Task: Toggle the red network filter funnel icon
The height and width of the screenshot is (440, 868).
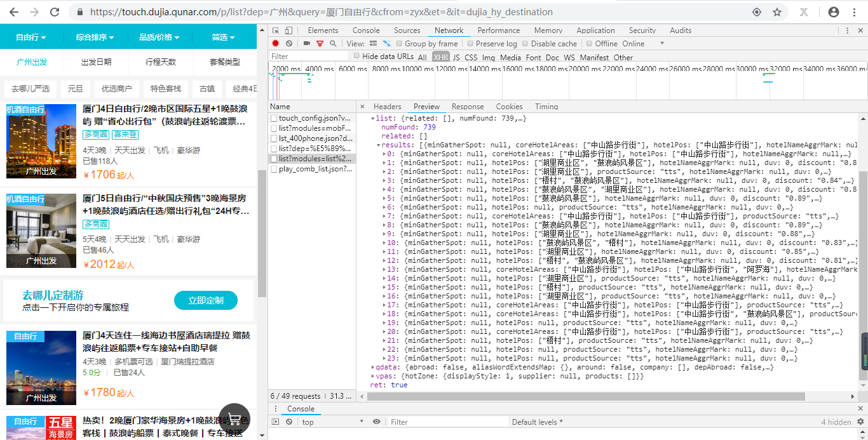Action: click(x=320, y=43)
